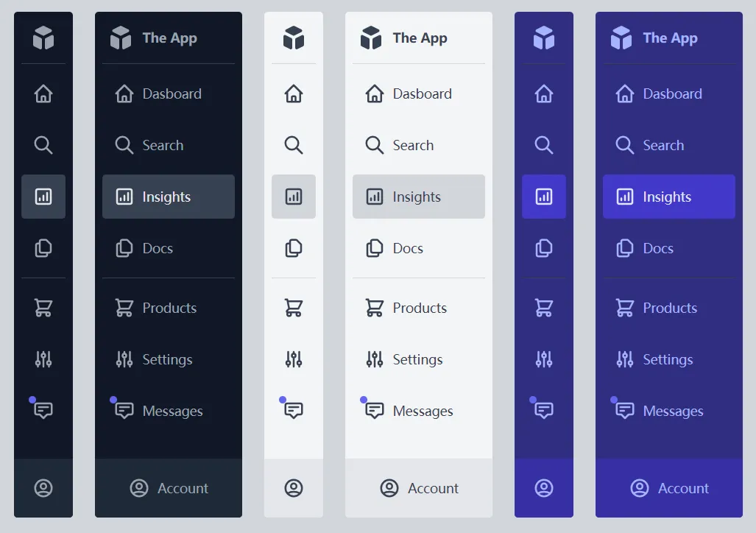Open messages icon in light collapsed sidebar
756x533 pixels.
[x=294, y=411]
